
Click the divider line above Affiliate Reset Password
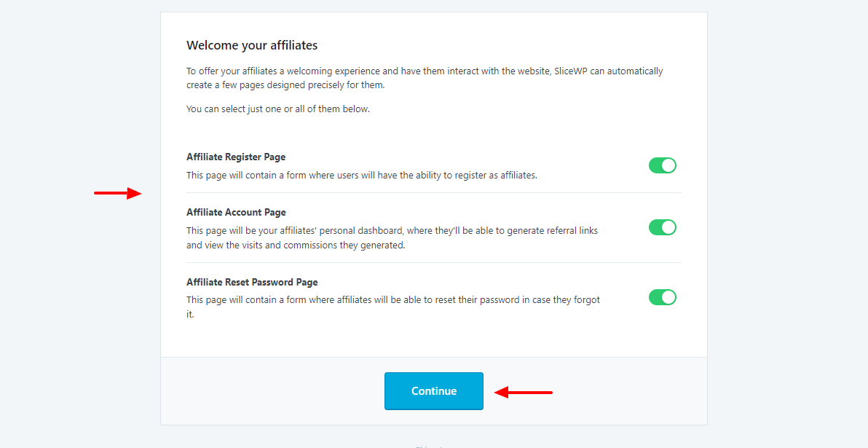433,262
